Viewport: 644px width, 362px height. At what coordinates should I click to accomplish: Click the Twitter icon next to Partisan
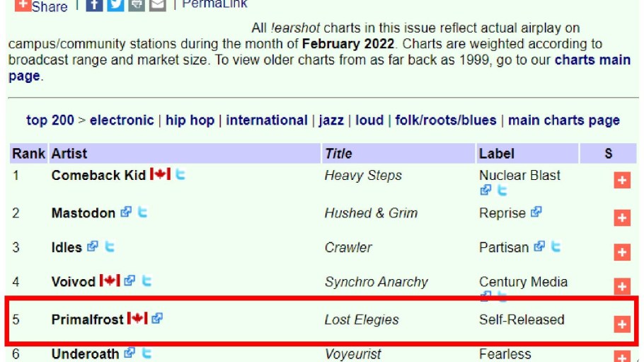tap(556, 247)
